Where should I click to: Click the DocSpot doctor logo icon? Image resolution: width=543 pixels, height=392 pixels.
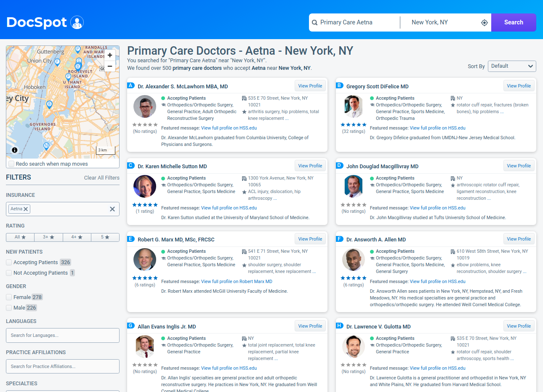[x=77, y=22]
